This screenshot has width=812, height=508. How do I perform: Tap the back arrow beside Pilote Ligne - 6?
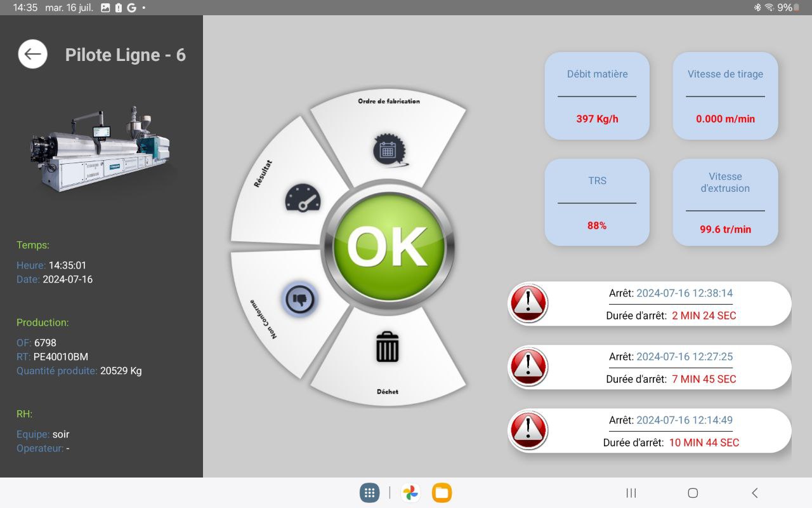click(32, 55)
